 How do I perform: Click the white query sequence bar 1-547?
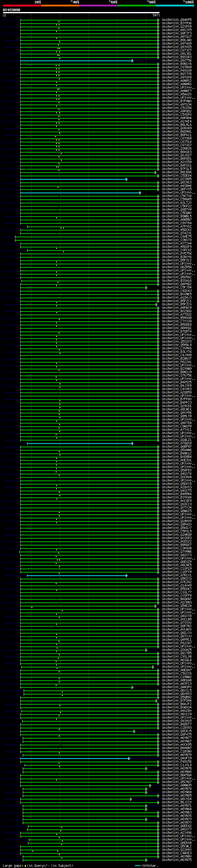[81, 13]
